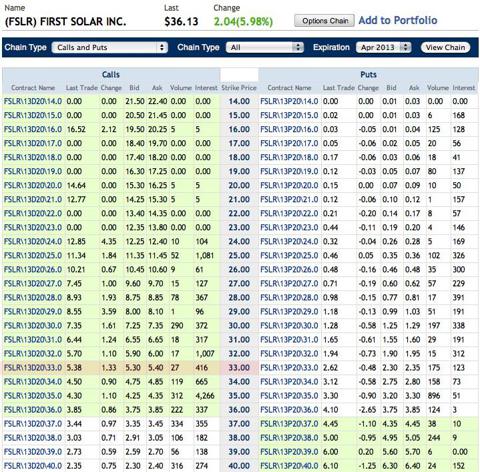The width and height of the screenshot is (480, 472).
Task: Click the change value 2.04(5.98%)
Action: coord(243,22)
